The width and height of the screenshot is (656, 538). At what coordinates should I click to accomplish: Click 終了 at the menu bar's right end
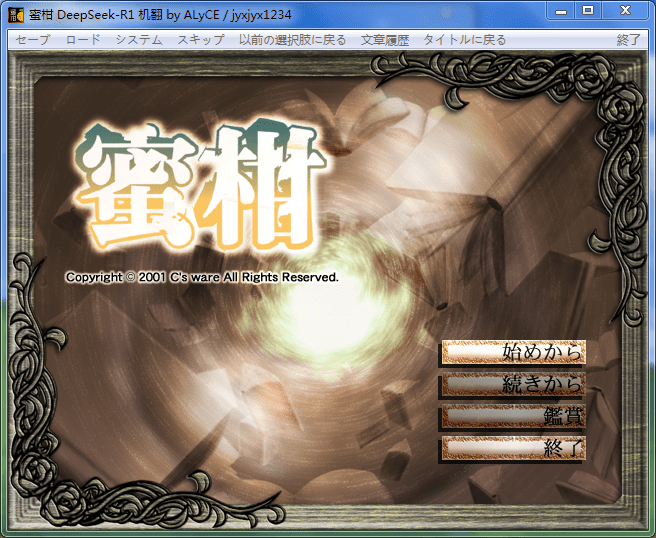pyautogui.click(x=629, y=40)
